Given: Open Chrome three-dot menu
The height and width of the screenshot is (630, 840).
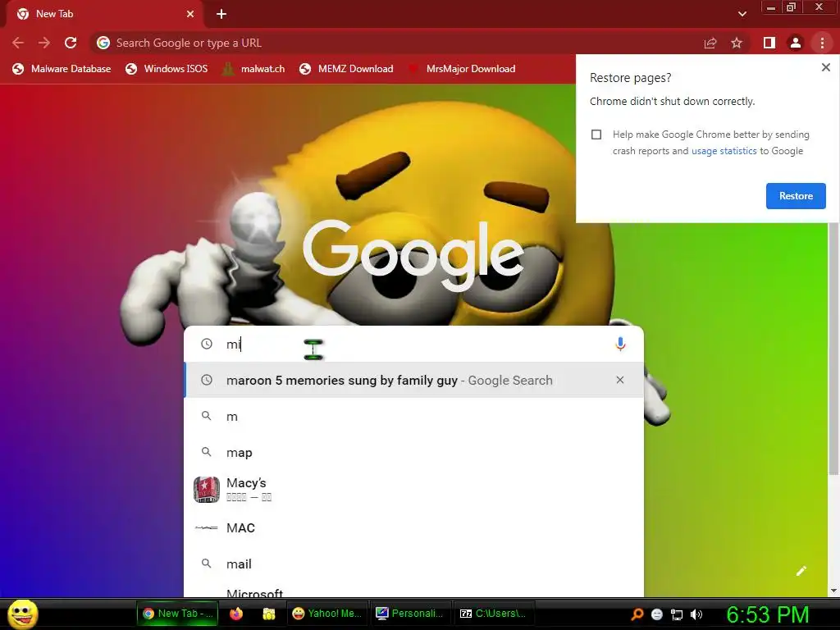Looking at the screenshot, I should [x=822, y=43].
